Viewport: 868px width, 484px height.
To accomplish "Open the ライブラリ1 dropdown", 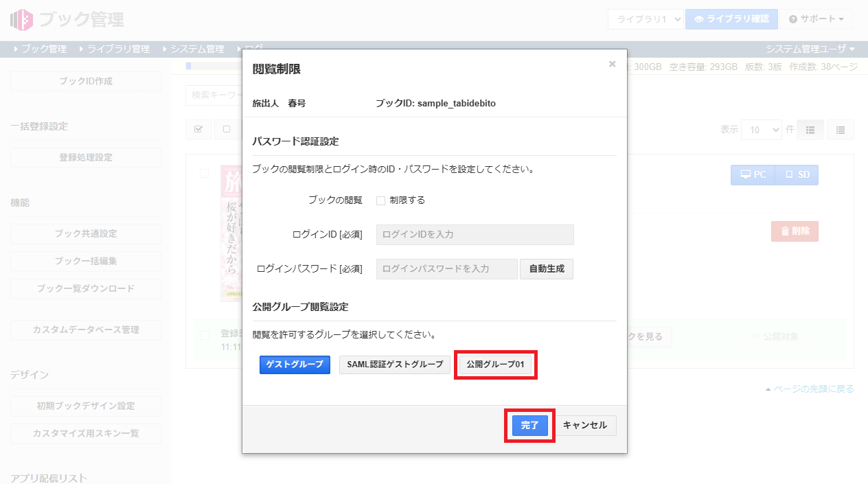I will coord(645,19).
